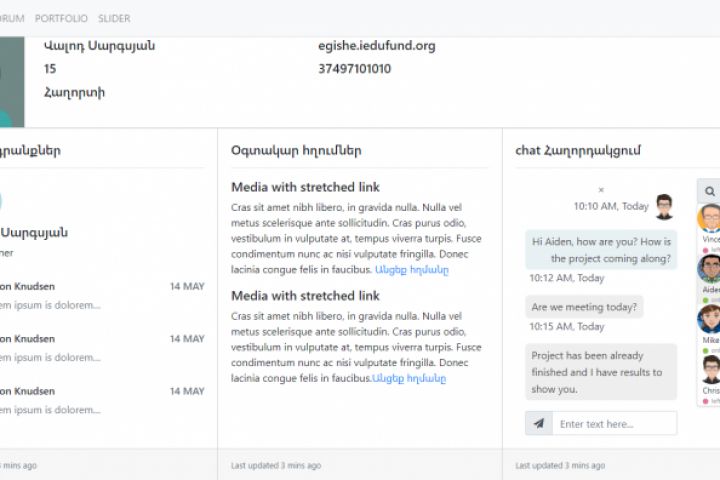Click the first Armenian link after faucibus
720x480 pixels.
pos(411,270)
